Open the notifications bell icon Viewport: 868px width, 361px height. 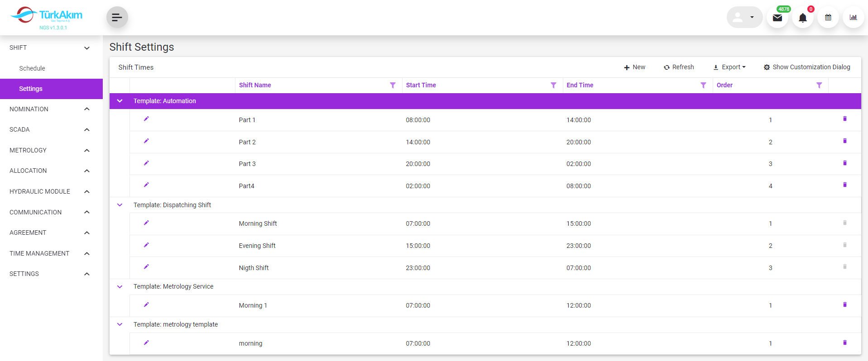[802, 18]
